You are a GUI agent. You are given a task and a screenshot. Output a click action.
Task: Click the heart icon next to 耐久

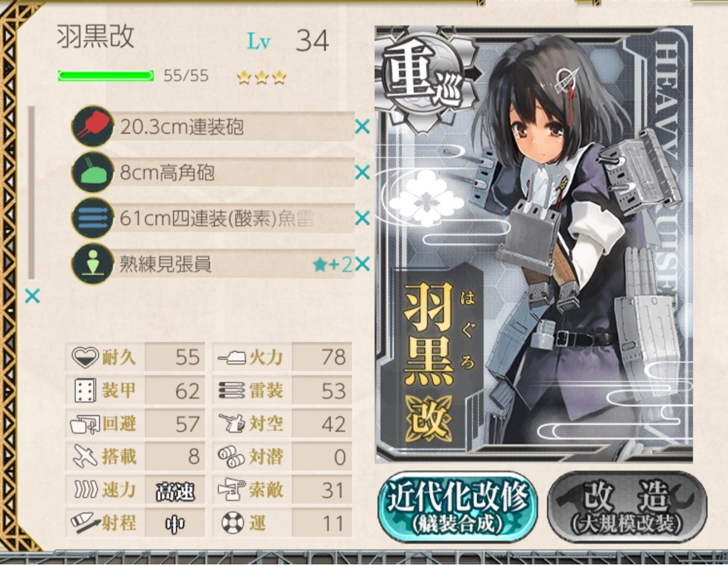[84, 357]
